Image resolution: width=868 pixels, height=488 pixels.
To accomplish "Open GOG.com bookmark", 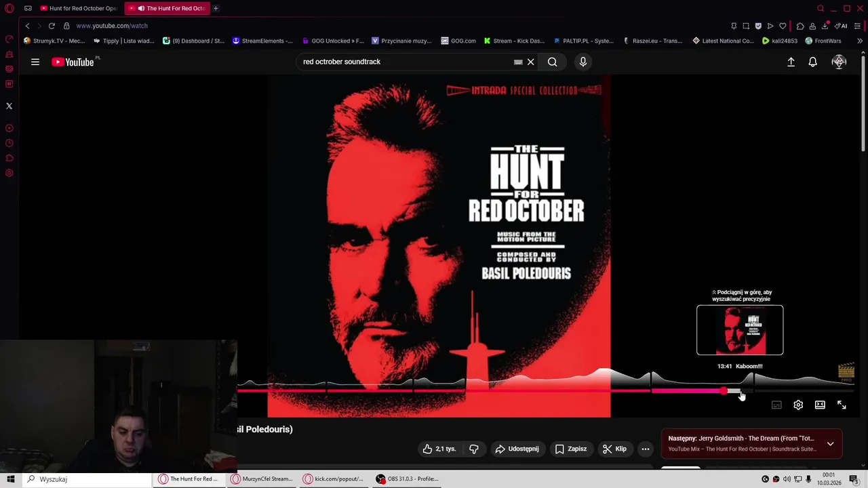I will pos(458,41).
